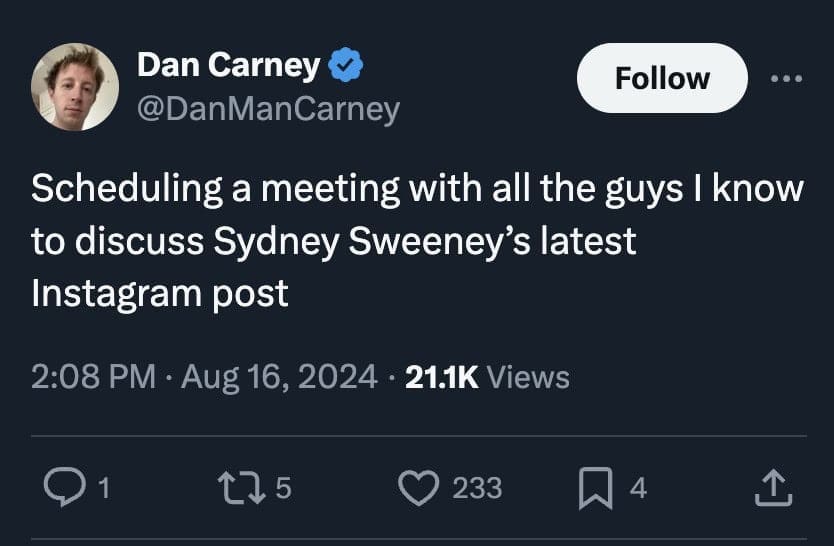This screenshot has height=546, width=834.
Task: Click the reply count of 1
Action: [106, 488]
